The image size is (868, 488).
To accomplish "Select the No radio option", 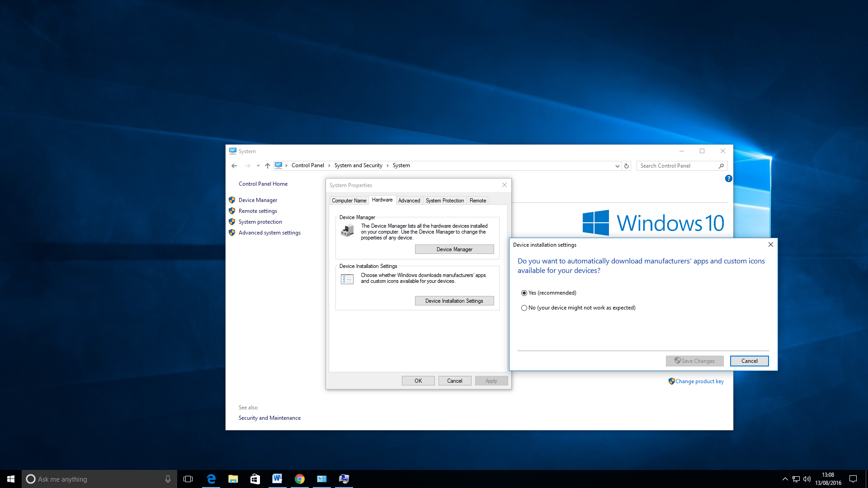I will point(524,308).
